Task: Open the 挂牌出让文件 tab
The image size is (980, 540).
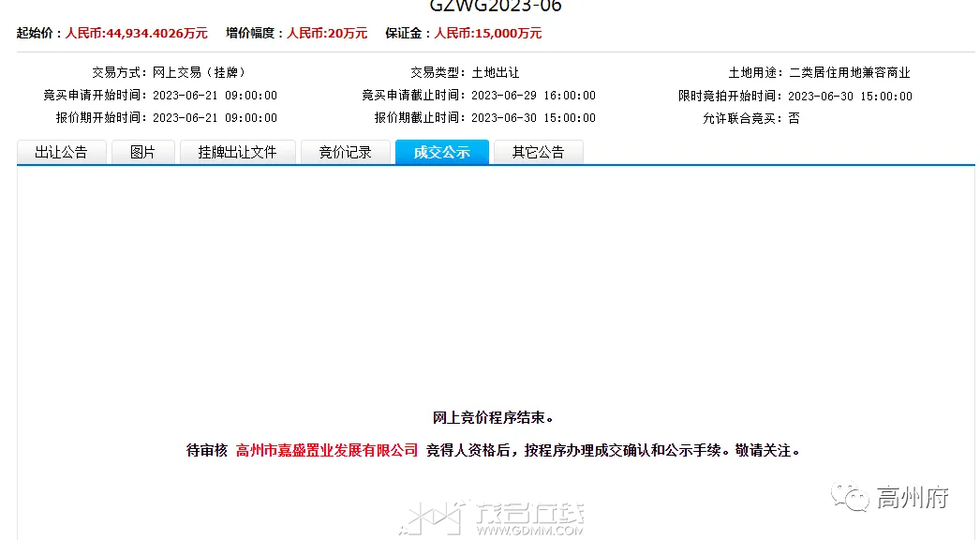Action: [237, 152]
